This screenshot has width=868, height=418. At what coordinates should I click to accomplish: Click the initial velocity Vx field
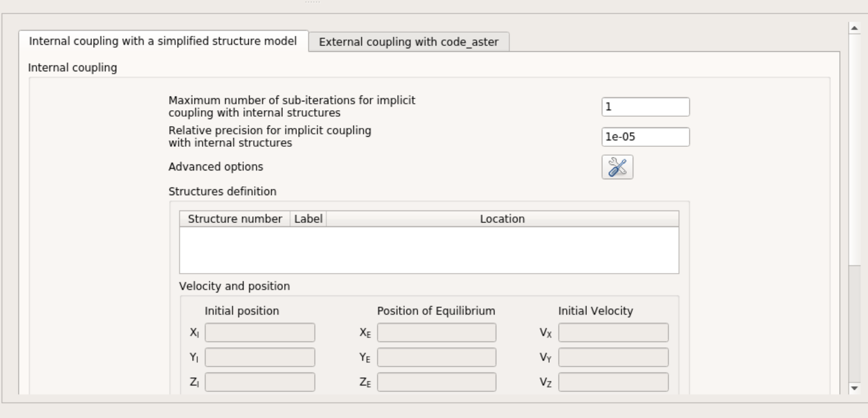point(613,333)
